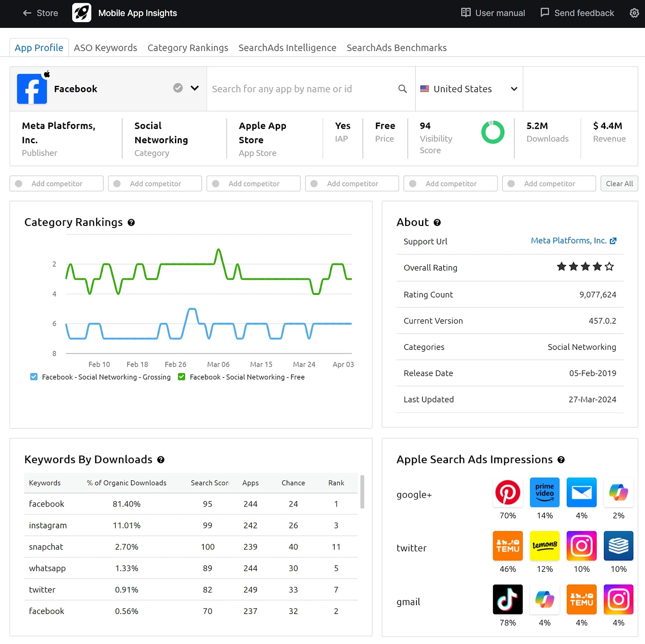Click the Mail envelope icon in google+ row
Screen dimensions: 645x644
[x=581, y=492]
